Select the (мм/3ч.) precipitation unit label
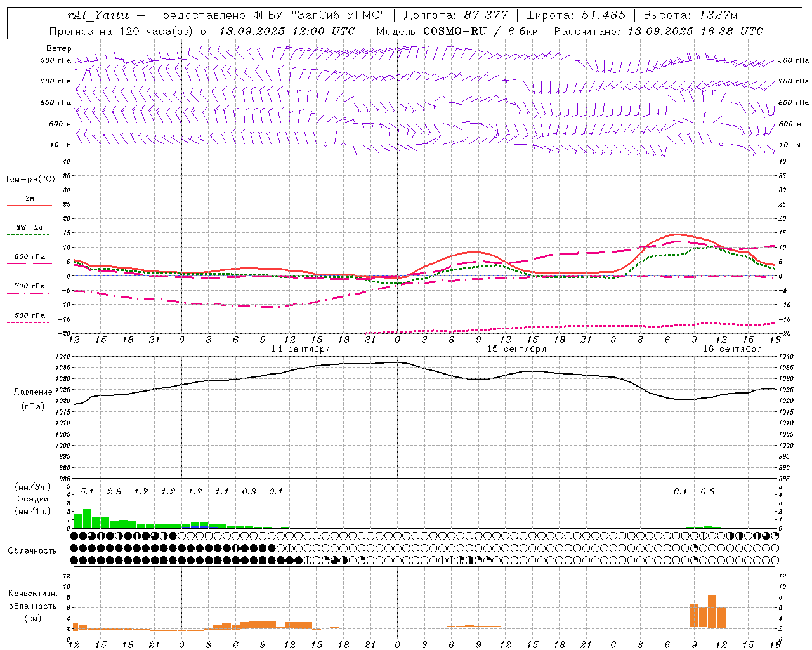Screen dimensions: 812x650 [x=32, y=487]
